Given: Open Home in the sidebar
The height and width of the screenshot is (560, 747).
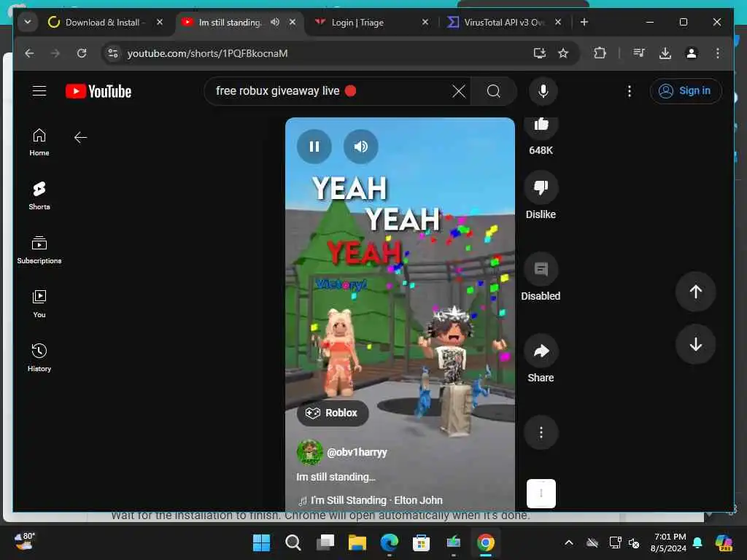Looking at the screenshot, I should (39, 142).
